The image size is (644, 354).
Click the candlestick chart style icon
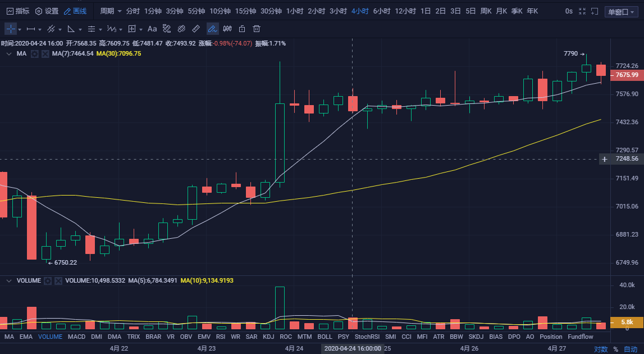227,29
